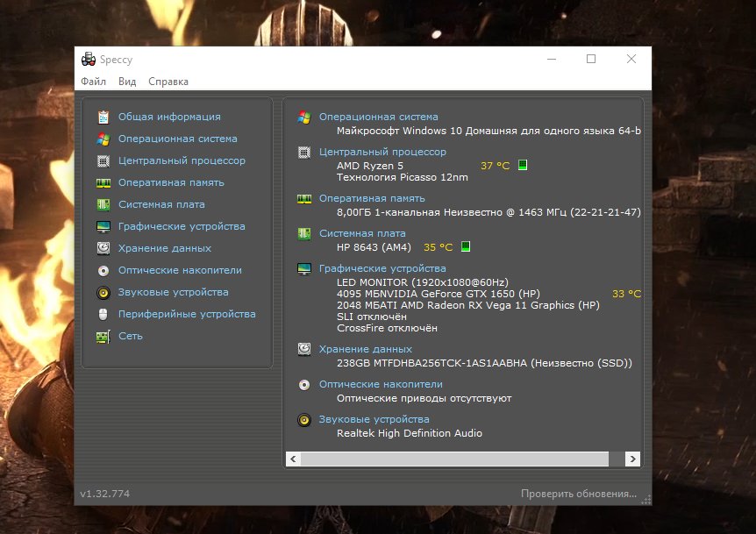This screenshot has height=534, width=756.
Task: Click the LED MONITOR (1920x1080@60Hz) line
Action: [x=423, y=282]
